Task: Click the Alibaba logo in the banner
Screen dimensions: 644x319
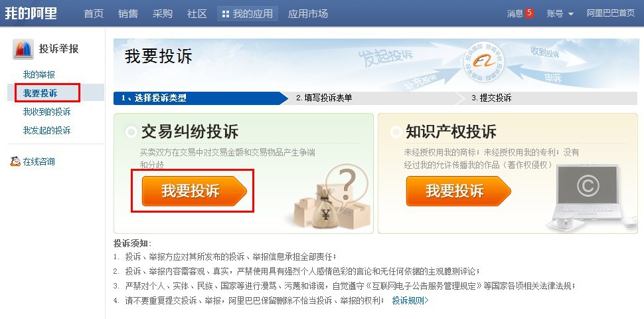Action: point(484,62)
